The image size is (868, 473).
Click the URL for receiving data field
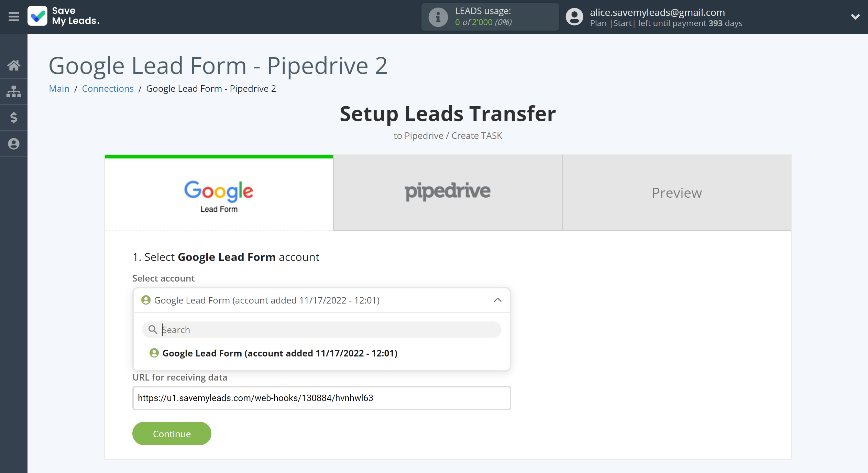pos(321,398)
